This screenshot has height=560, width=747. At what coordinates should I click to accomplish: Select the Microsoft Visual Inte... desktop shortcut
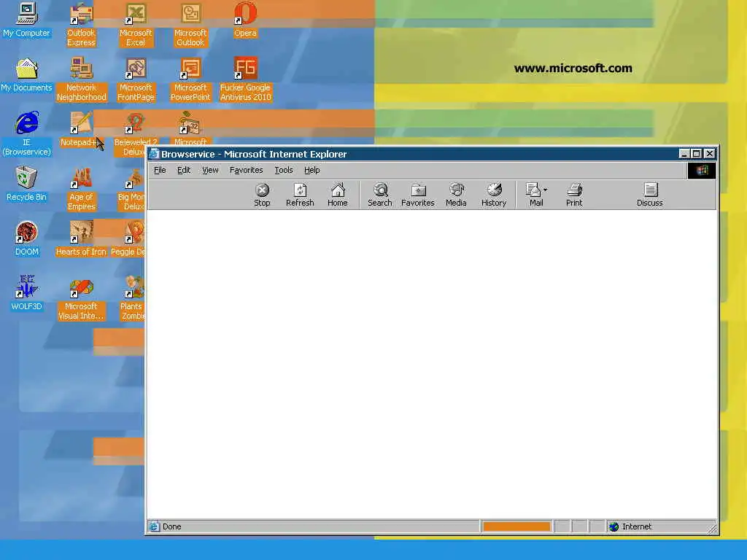(82, 297)
